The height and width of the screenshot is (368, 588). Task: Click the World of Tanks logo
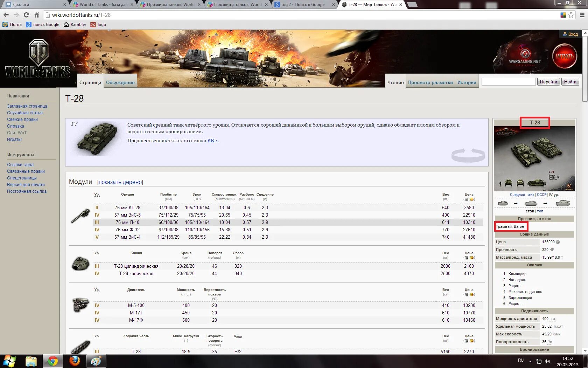click(x=38, y=59)
